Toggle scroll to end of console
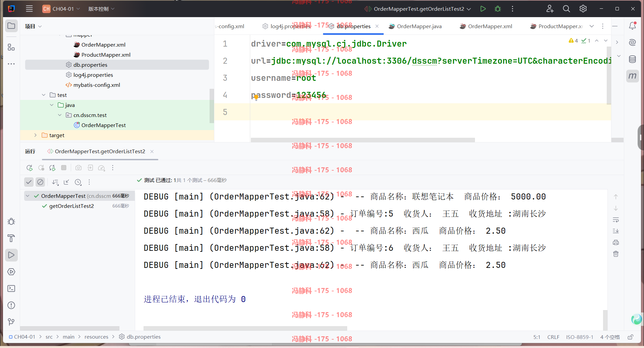This screenshot has height=348, width=644. pos(616,231)
